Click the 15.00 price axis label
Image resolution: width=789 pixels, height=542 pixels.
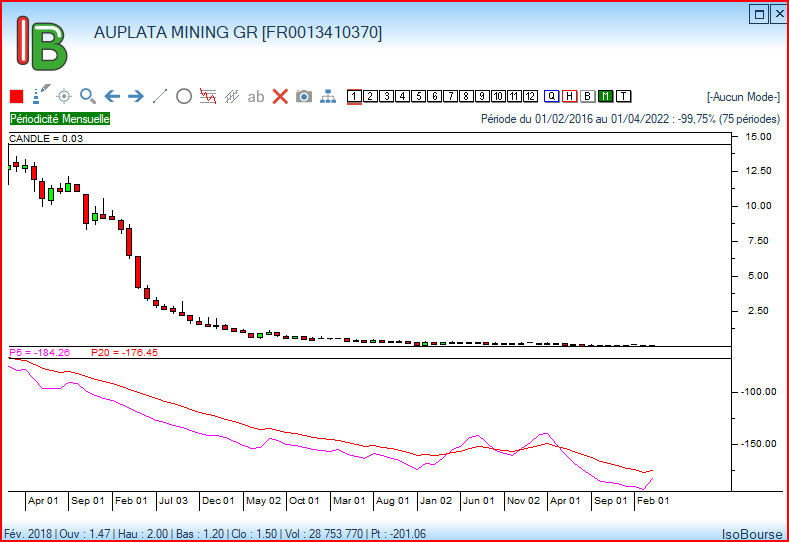pos(758,136)
